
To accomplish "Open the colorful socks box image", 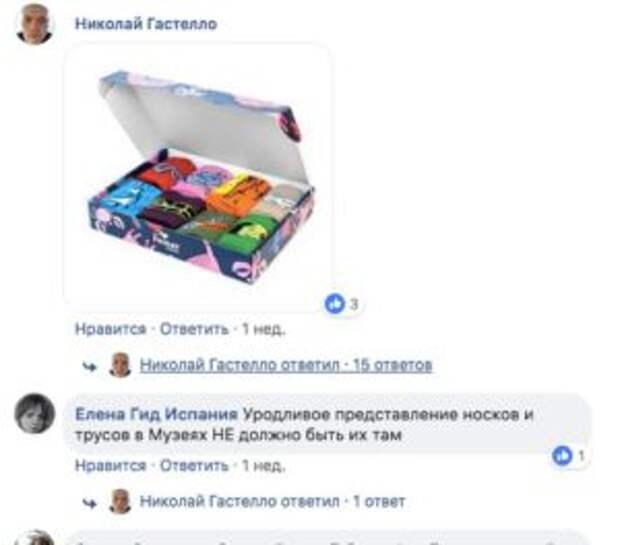I will (x=198, y=177).
